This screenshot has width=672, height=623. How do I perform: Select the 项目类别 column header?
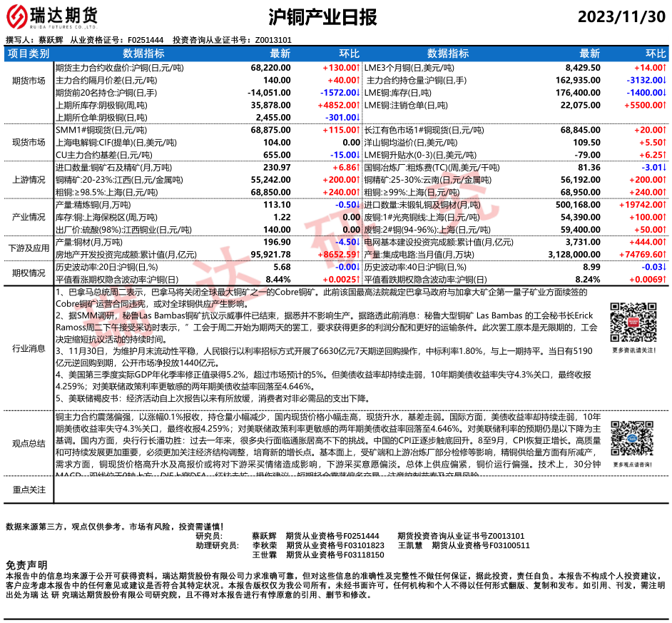click(x=29, y=54)
